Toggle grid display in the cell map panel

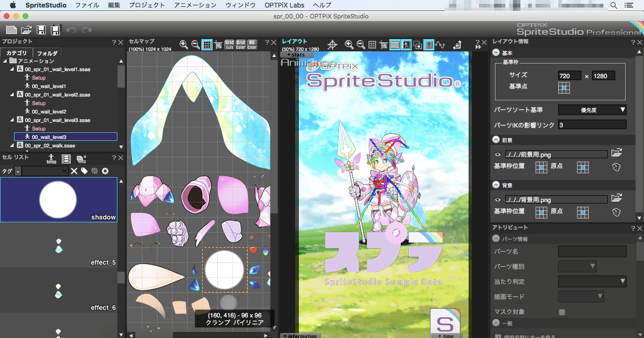pyautogui.click(x=207, y=45)
